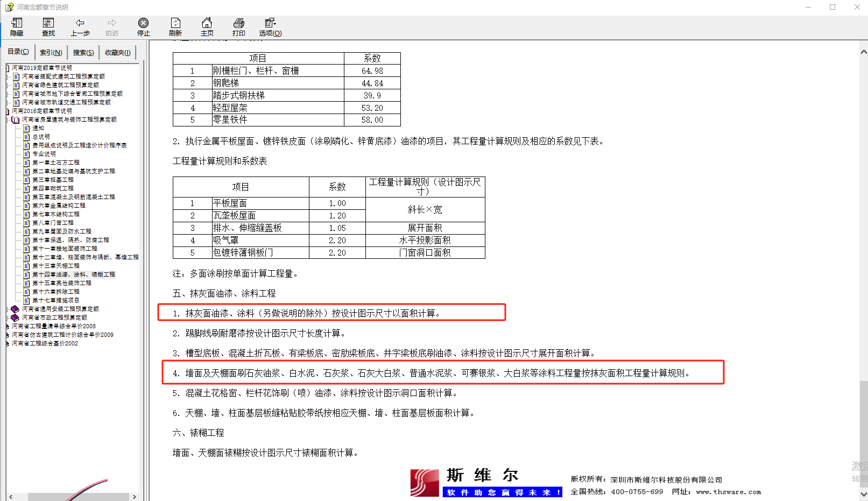The width and height of the screenshot is (868, 501).
Task: Open 第十一章楼地面装饰工程 topic
Action: [65, 249]
